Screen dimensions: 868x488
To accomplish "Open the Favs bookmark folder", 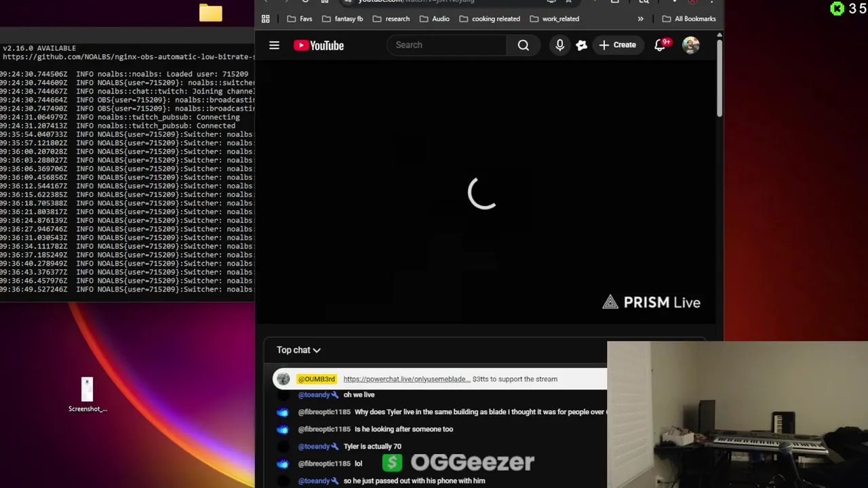I will click(x=300, y=19).
